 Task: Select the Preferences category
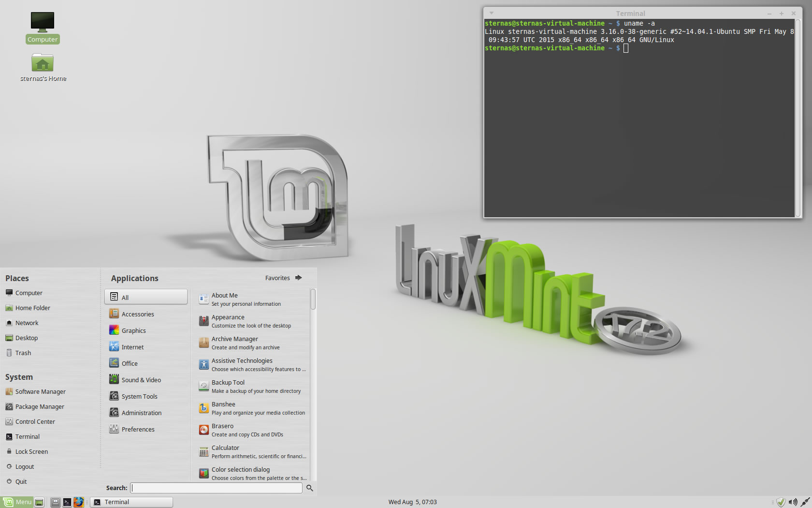146,429
